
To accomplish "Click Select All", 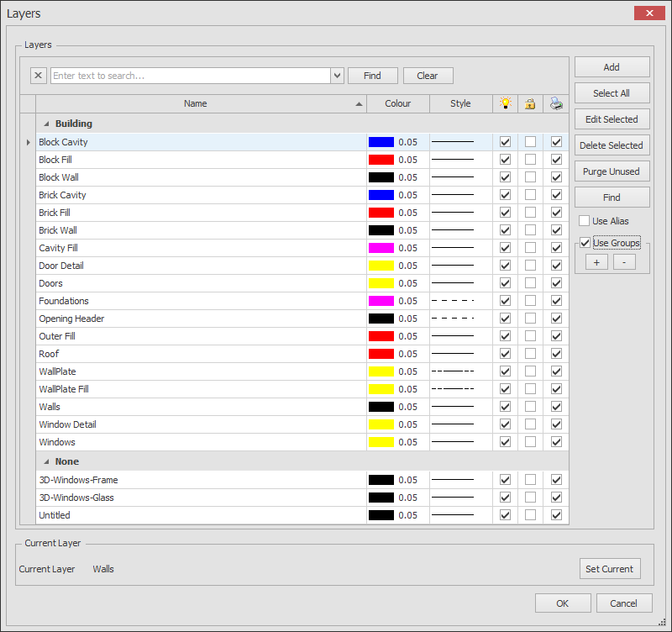I will 612,92.
